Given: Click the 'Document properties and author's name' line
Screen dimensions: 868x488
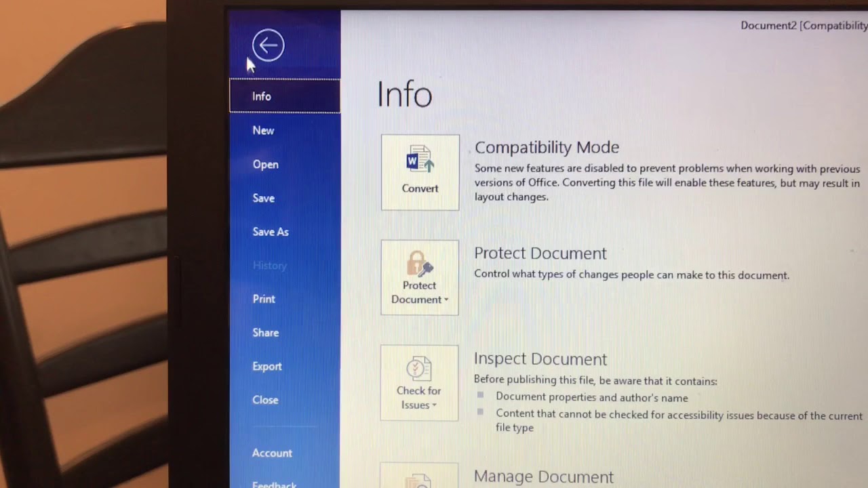Looking at the screenshot, I should tap(591, 398).
